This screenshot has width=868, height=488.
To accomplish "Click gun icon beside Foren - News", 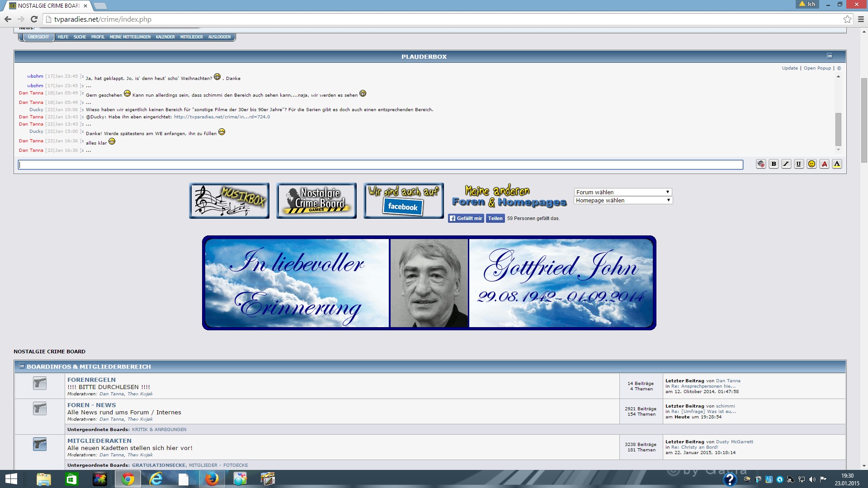I will coord(40,408).
